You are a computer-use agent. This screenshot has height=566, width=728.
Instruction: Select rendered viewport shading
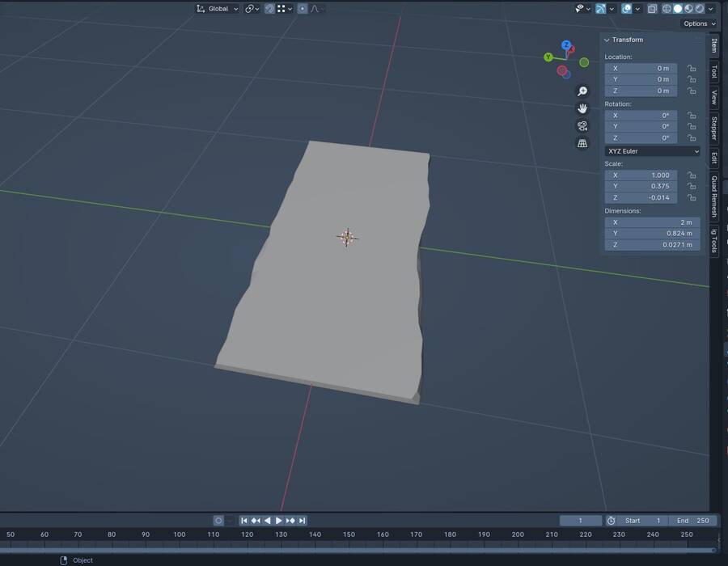[x=700, y=9]
